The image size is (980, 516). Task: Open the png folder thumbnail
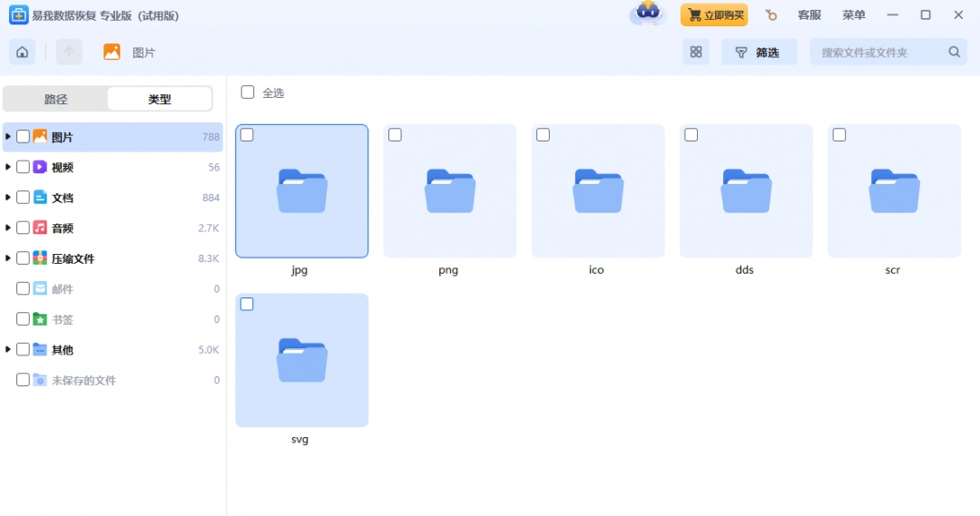click(x=450, y=191)
